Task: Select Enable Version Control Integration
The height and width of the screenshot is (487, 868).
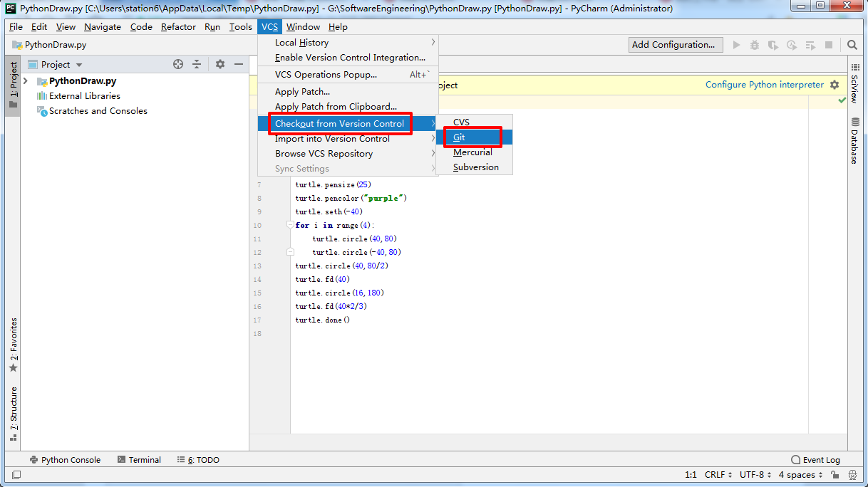Action: (348, 58)
